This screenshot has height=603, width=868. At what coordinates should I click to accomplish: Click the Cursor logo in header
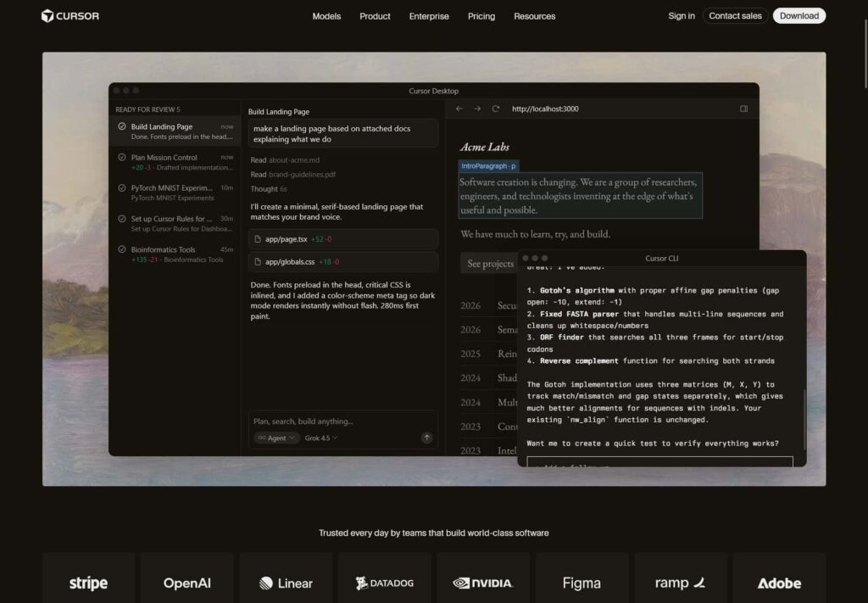coord(70,16)
